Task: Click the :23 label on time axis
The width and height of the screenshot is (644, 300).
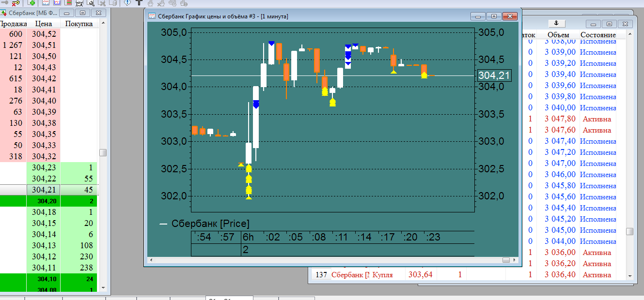Action: point(433,237)
